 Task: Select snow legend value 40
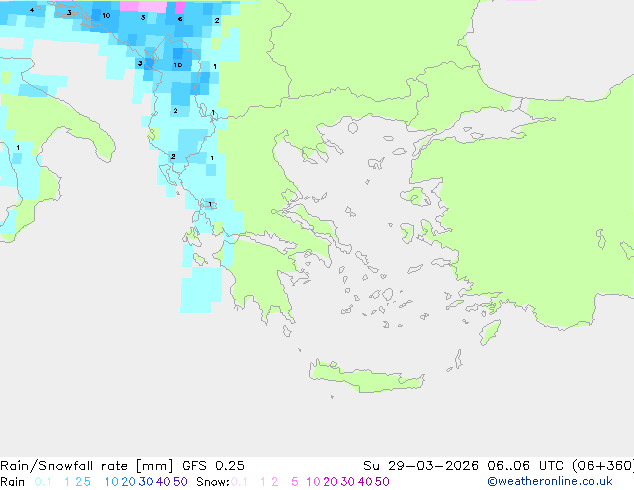[365, 482]
